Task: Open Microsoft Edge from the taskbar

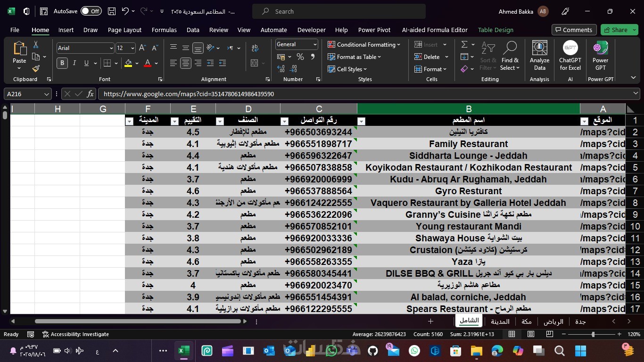Action: point(497,351)
